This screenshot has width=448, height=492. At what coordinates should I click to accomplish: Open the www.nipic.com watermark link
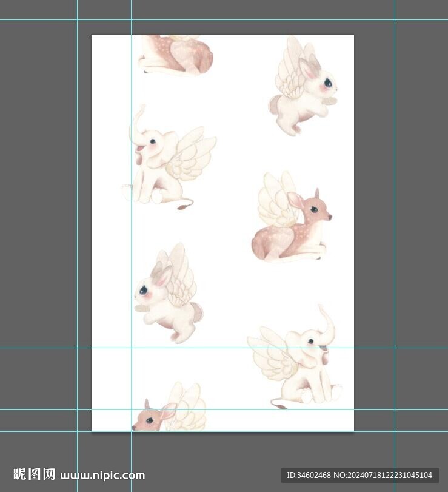103,475
